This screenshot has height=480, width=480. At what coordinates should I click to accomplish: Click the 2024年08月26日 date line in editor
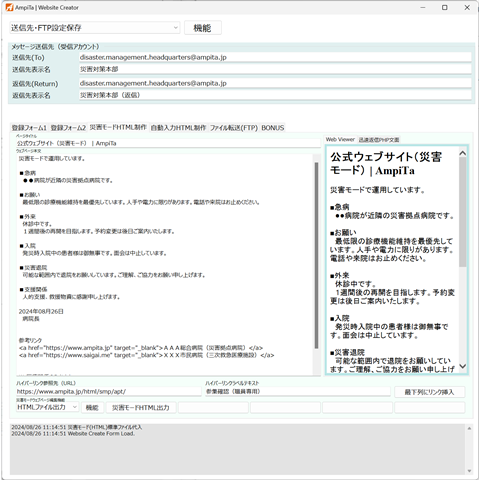tap(41, 311)
